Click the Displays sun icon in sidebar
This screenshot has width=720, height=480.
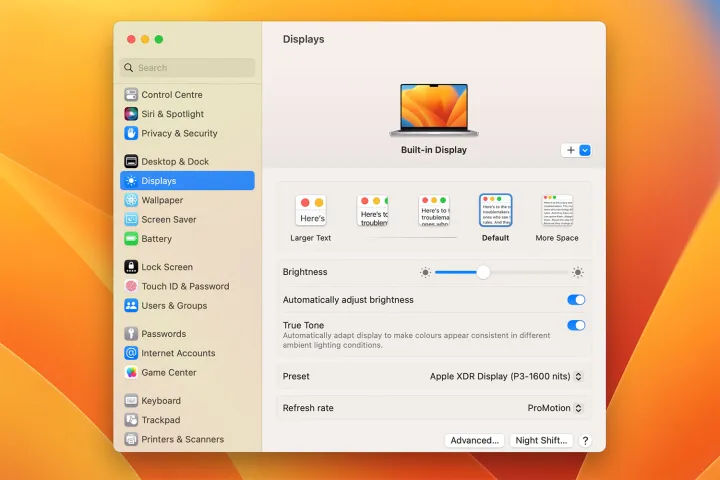[131, 181]
